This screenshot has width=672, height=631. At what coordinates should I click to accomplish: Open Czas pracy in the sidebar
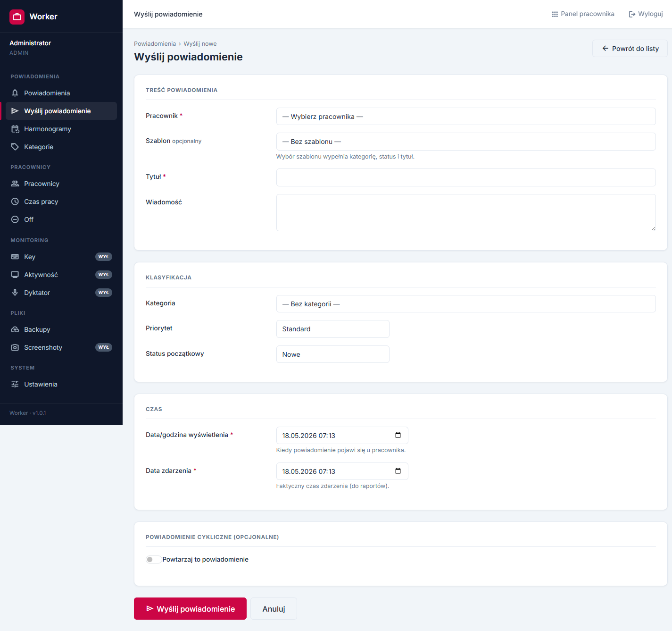pyautogui.click(x=61, y=202)
